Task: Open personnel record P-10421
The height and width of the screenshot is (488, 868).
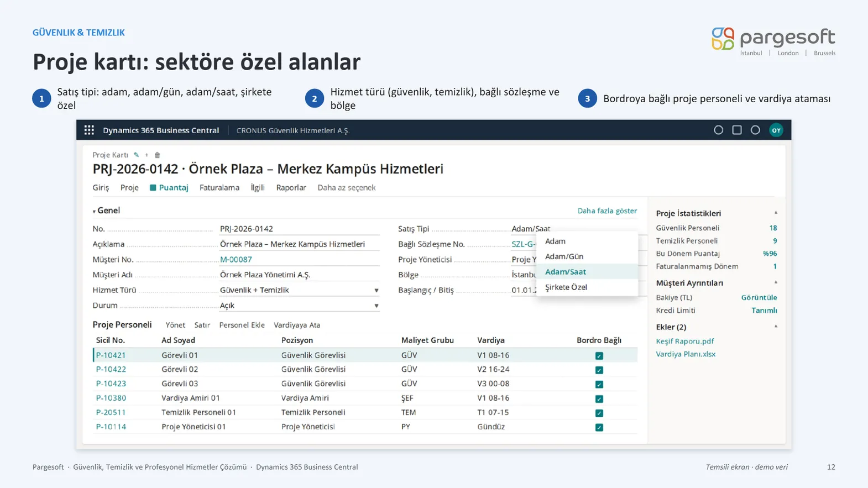Action: [x=111, y=355]
